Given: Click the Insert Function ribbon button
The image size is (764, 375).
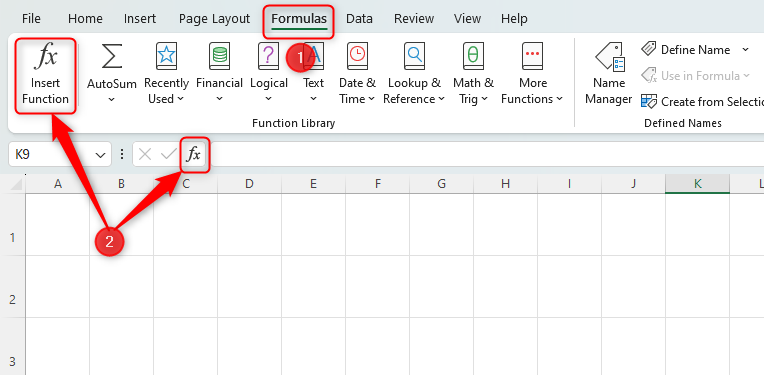Looking at the screenshot, I should pos(46,77).
